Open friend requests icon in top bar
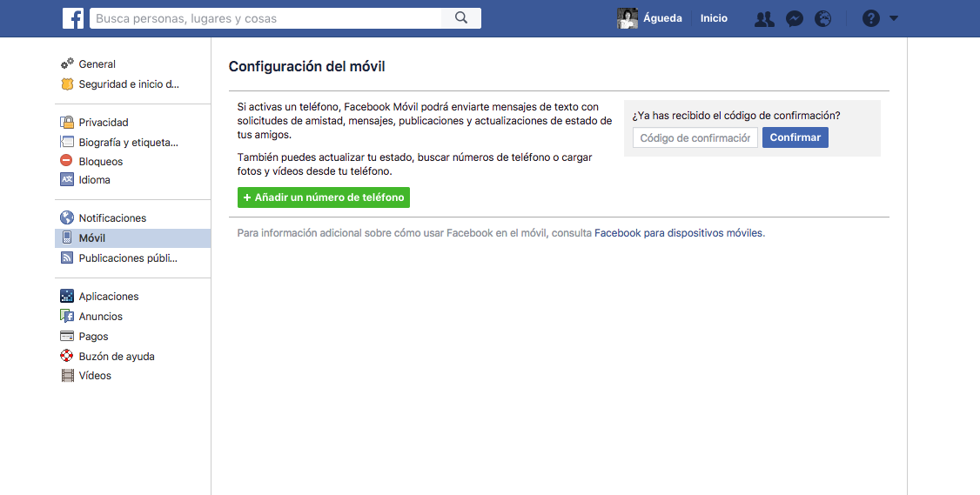The height and width of the screenshot is (495, 980). [764, 19]
